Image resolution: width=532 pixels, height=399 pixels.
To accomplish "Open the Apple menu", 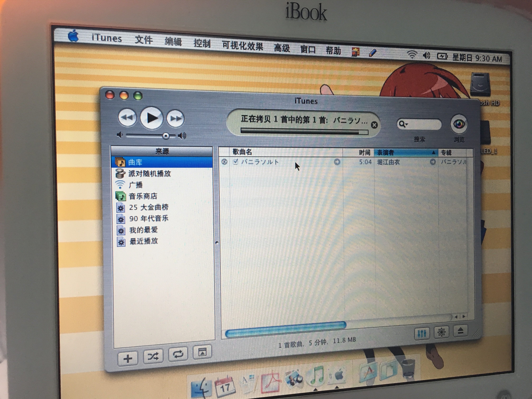I will 73,36.
